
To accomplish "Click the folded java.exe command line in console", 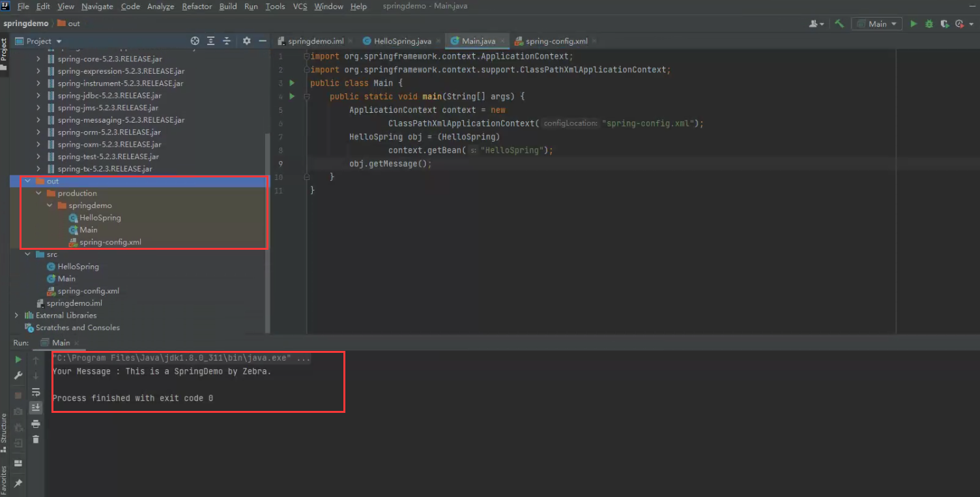I will point(182,358).
